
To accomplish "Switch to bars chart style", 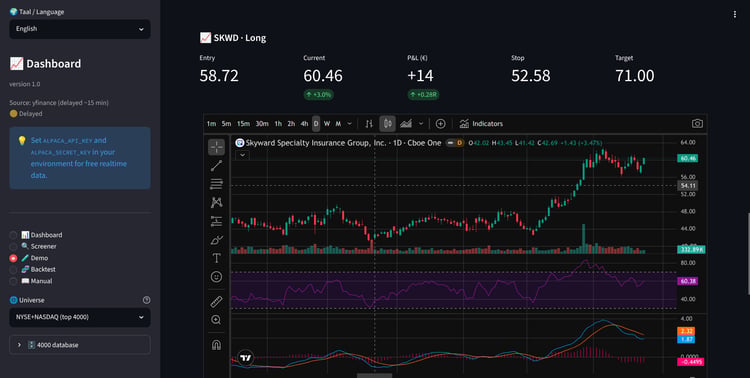I will pos(369,123).
